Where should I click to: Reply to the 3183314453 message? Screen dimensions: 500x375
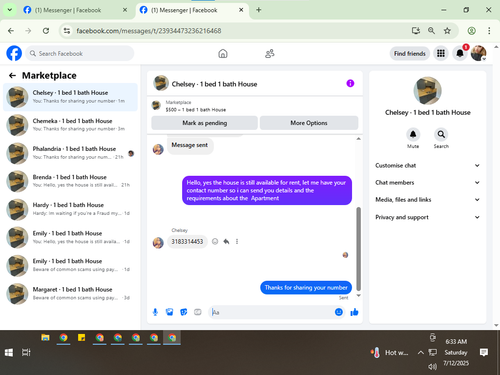pyautogui.click(x=226, y=241)
